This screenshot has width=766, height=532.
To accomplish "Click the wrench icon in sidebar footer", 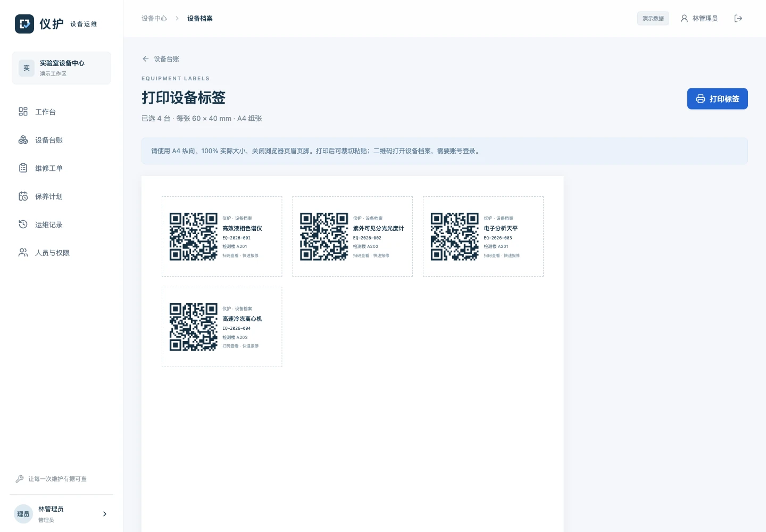I will [20, 479].
